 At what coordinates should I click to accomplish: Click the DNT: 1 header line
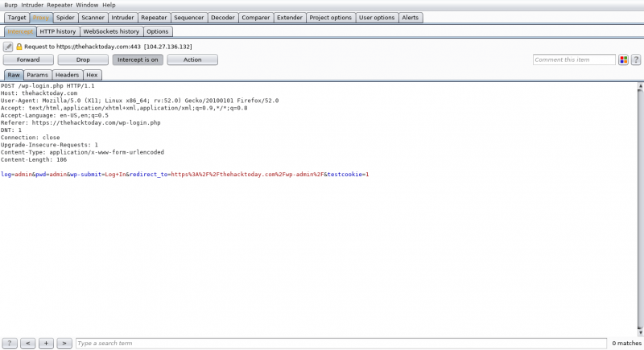click(x=11, y=130)
